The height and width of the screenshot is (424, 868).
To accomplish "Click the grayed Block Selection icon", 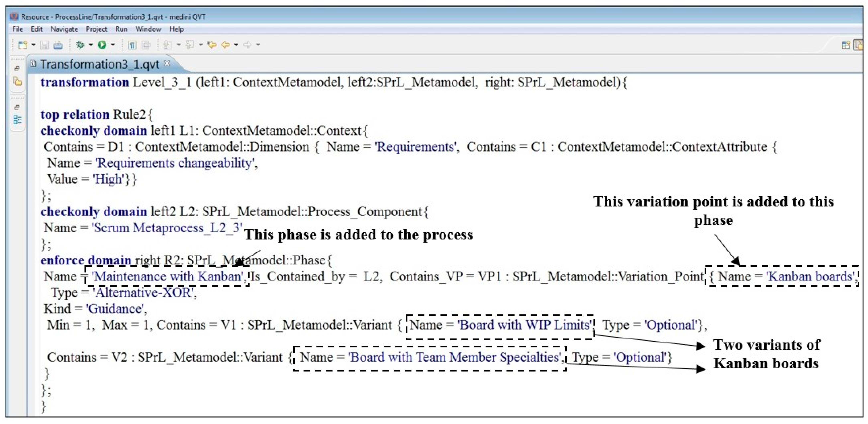I will coord(146,45).
